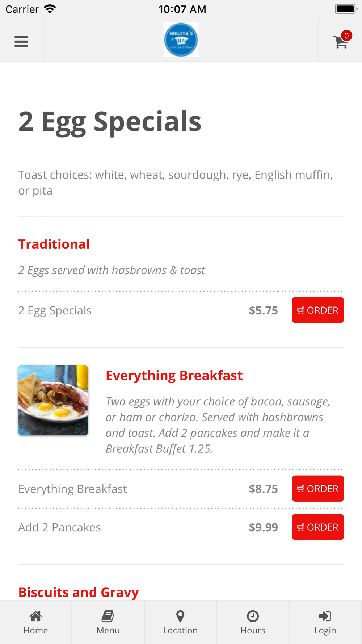Select the Traditional heading
This screenshot has width=362, height=644.
[x=54, y=244]
